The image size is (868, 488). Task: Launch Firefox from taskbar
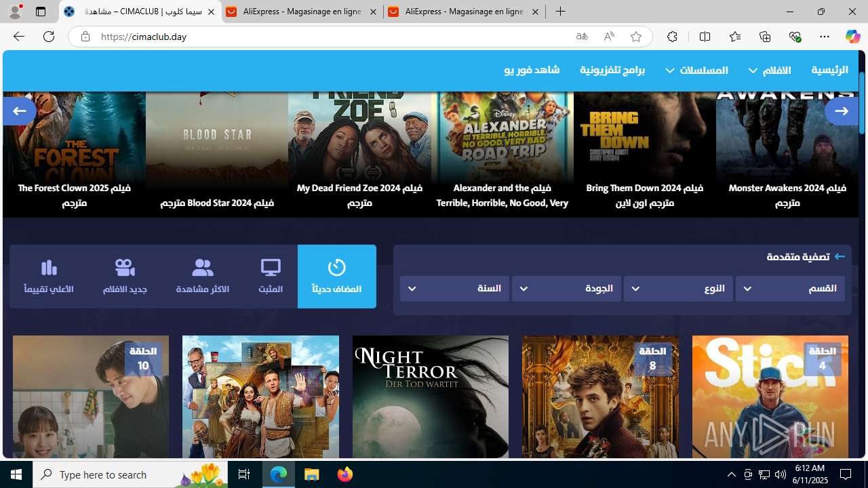click(x=345, y=474)
